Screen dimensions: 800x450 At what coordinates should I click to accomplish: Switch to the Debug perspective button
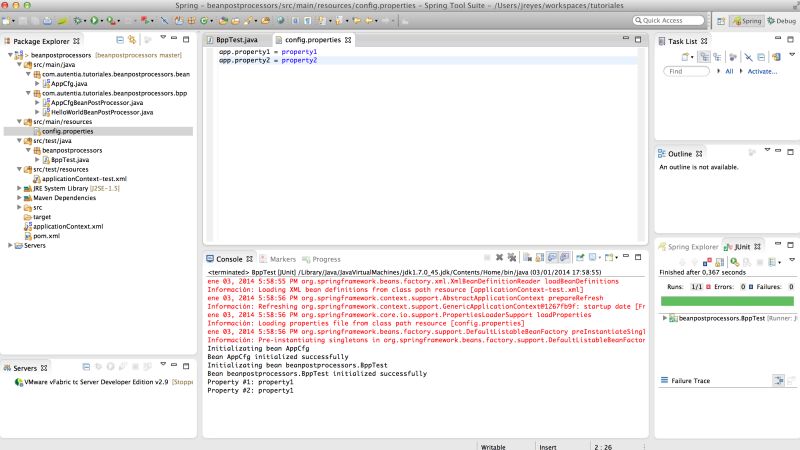[782, 21]
